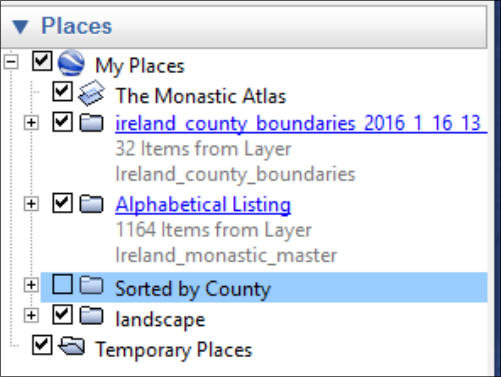501x377 pixels.
Task: Expand the landscape folder node
Action: [x=31, y=315]
